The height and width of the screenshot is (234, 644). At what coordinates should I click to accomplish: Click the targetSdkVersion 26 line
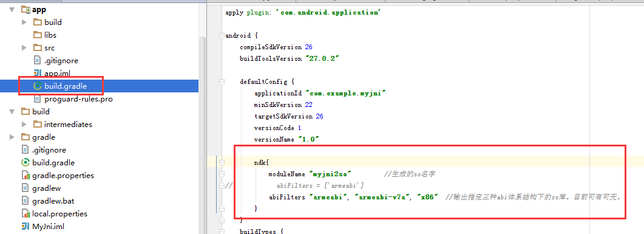pyautogui.click(x=289, y=116)
